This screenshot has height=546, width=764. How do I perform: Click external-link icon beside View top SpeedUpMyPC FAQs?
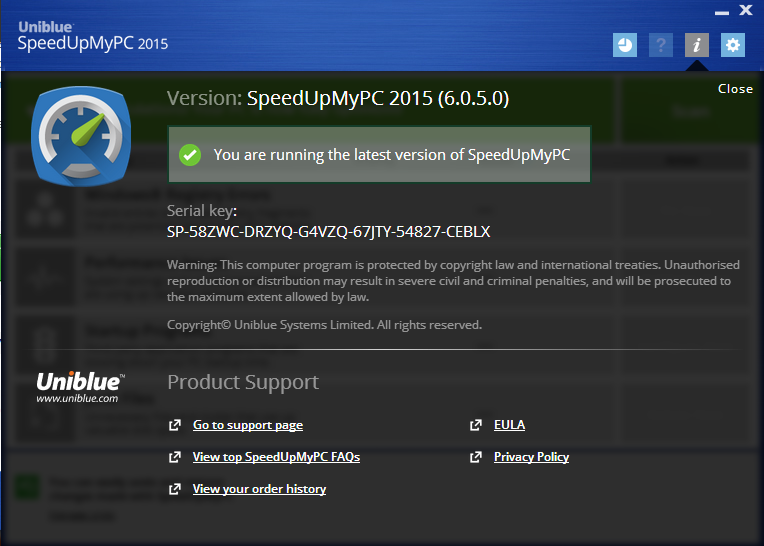174,457
